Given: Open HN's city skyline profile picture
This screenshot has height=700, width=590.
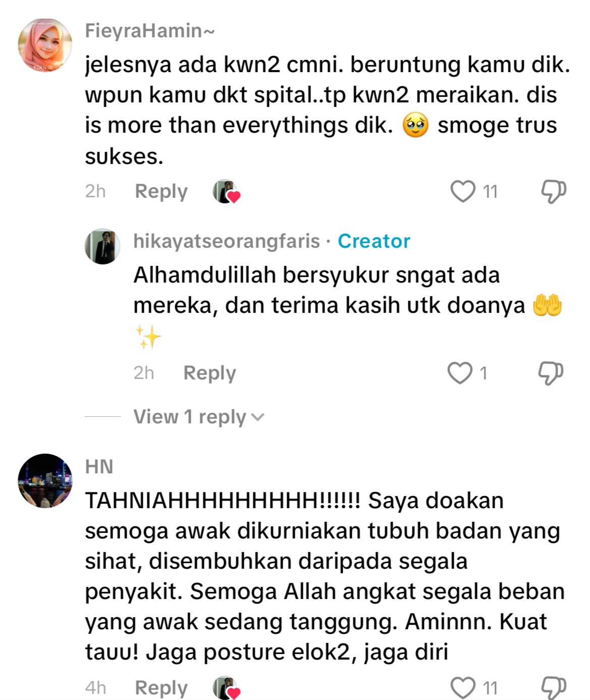Looking at the screenshot, I should tap(45, 480).
